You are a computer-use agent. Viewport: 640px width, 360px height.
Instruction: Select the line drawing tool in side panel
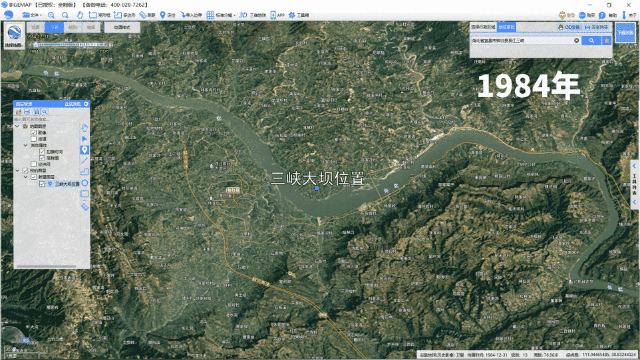point(84,160)
